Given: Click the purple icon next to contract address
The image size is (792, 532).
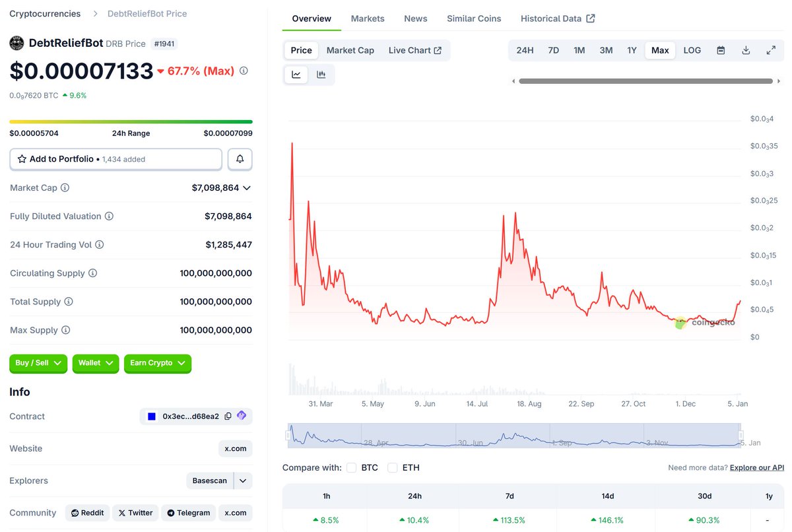Looking at the screenshot, I should pyautogui.click(x=242, y=416).
